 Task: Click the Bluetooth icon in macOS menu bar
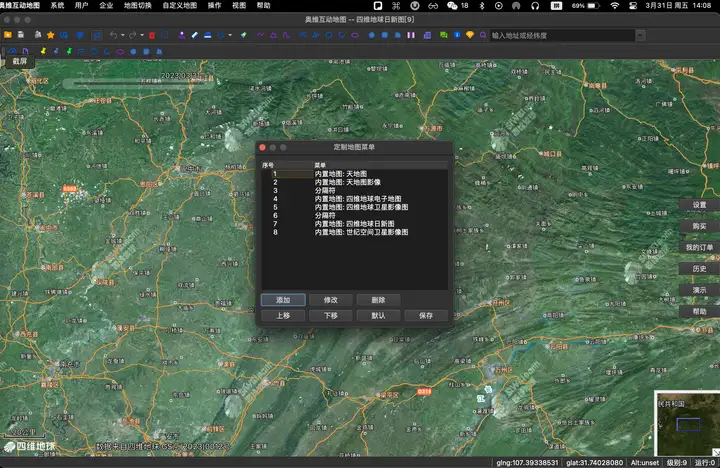pos(482,6)
